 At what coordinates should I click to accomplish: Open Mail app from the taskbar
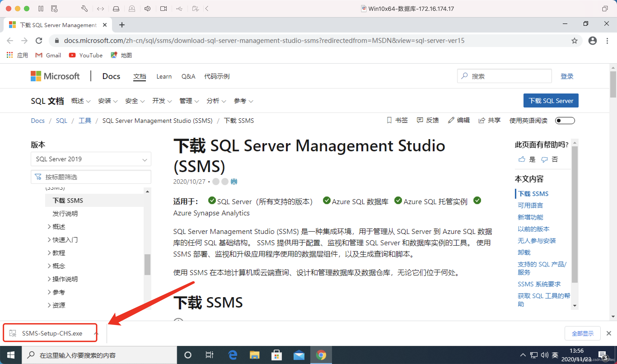click(299, 355)
